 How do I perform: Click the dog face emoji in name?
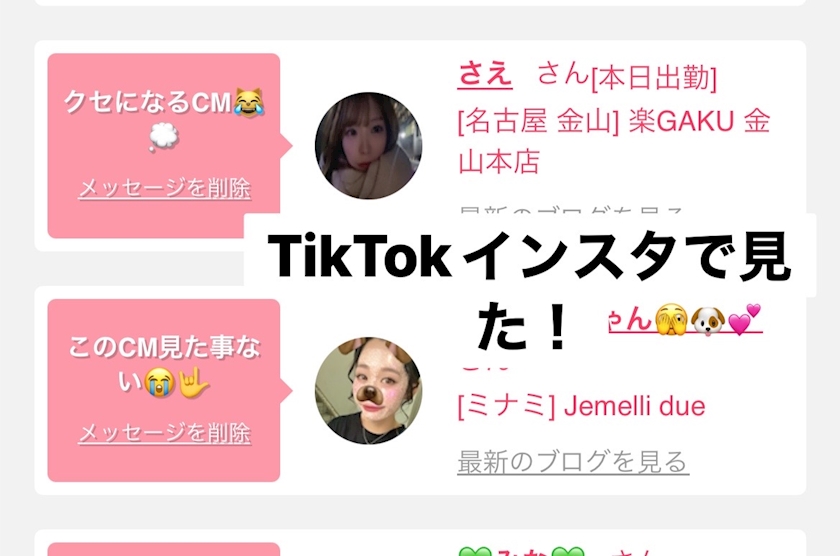pyautogui.click(x=708, y=321)
